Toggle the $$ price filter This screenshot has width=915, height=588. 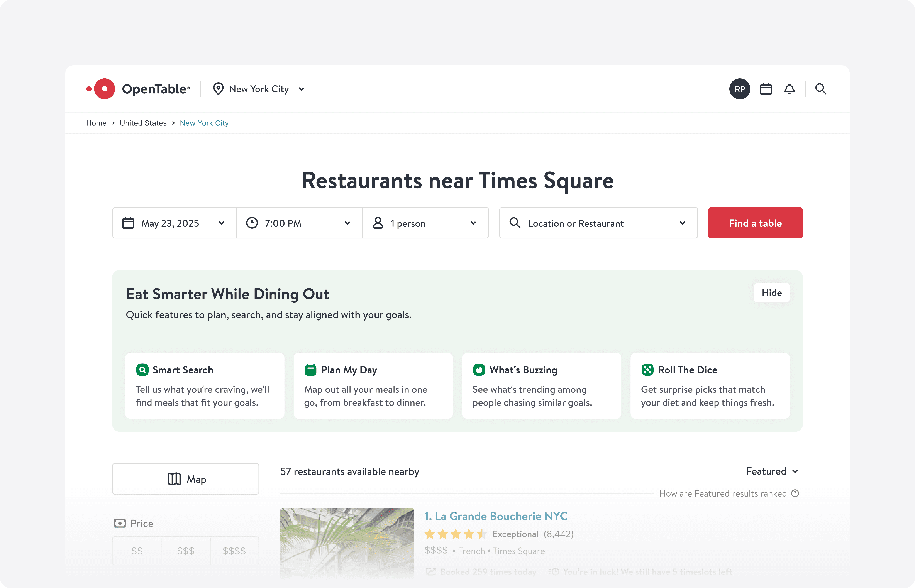pyautogui.click(x=137, y=551)
